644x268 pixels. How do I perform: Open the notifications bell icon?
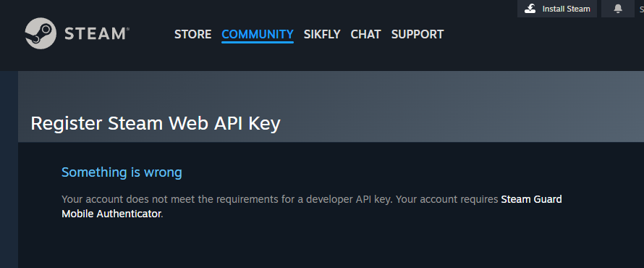point(618,9)
